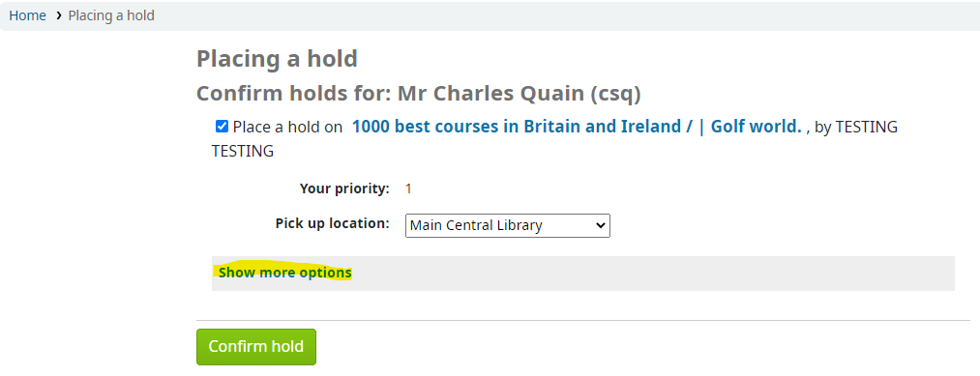Click the 'Golf world.' part of the title

[x=757, y=127]
